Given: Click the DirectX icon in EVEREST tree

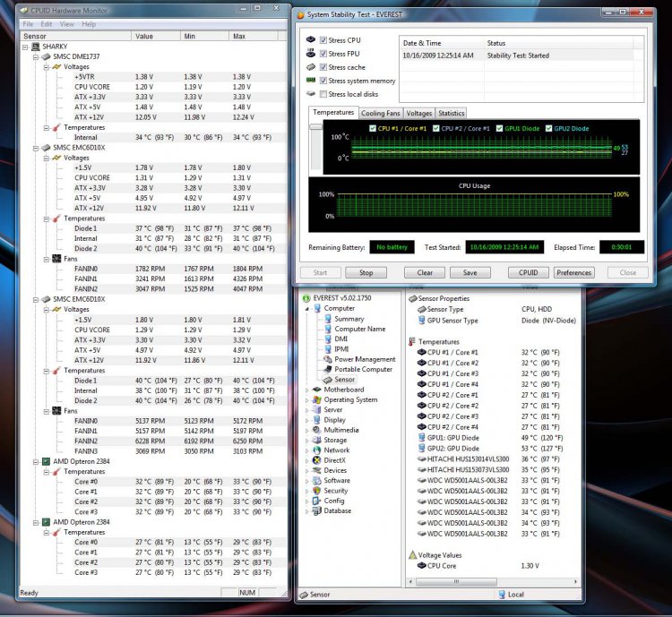Looking at the screenshot, I should [316, 460].
